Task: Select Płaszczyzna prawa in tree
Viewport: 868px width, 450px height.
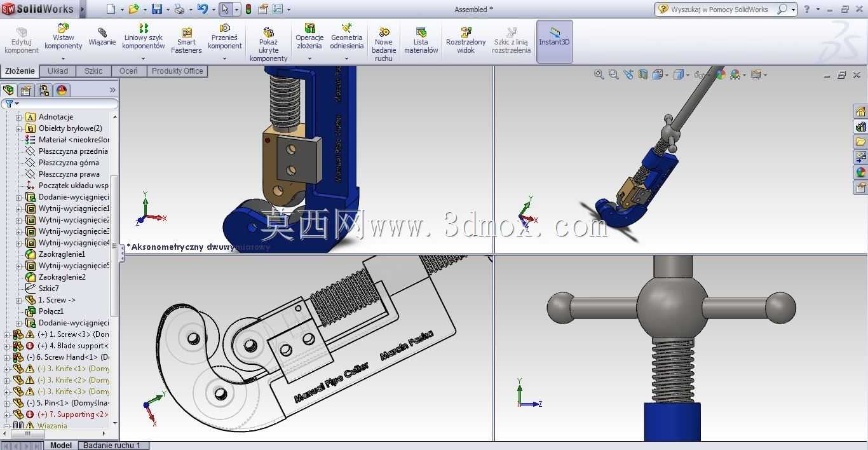Action: tap(69, 174)
